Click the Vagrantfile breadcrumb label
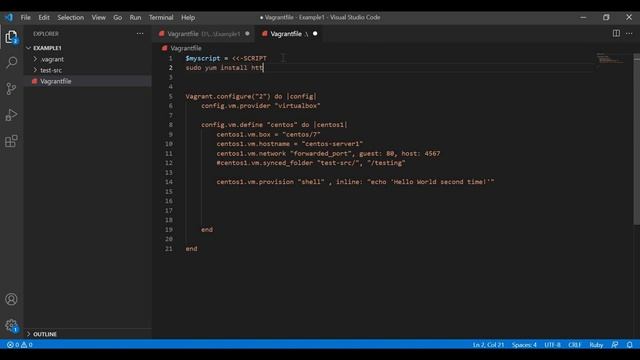Image resolution: width=640 pixels, height=360 pixels. [186, 48]
